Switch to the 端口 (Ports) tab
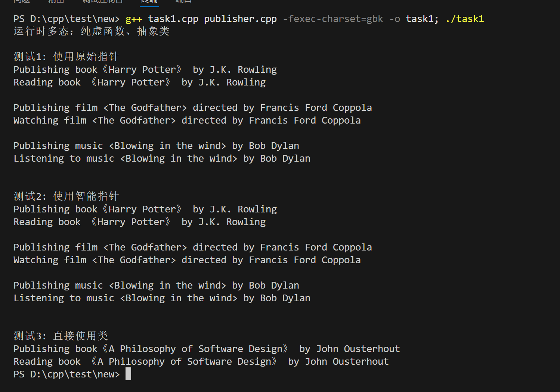 183,1
